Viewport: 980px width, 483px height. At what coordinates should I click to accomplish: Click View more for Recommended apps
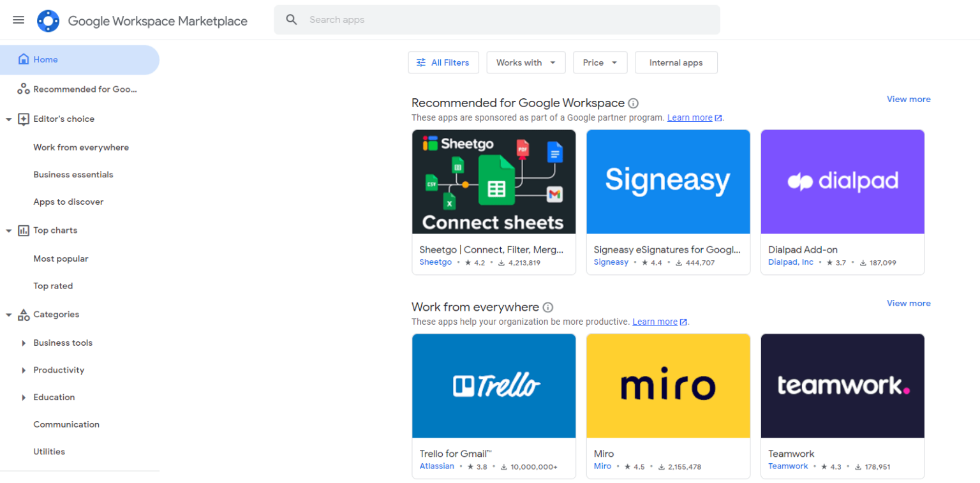[x=909, y=99]
